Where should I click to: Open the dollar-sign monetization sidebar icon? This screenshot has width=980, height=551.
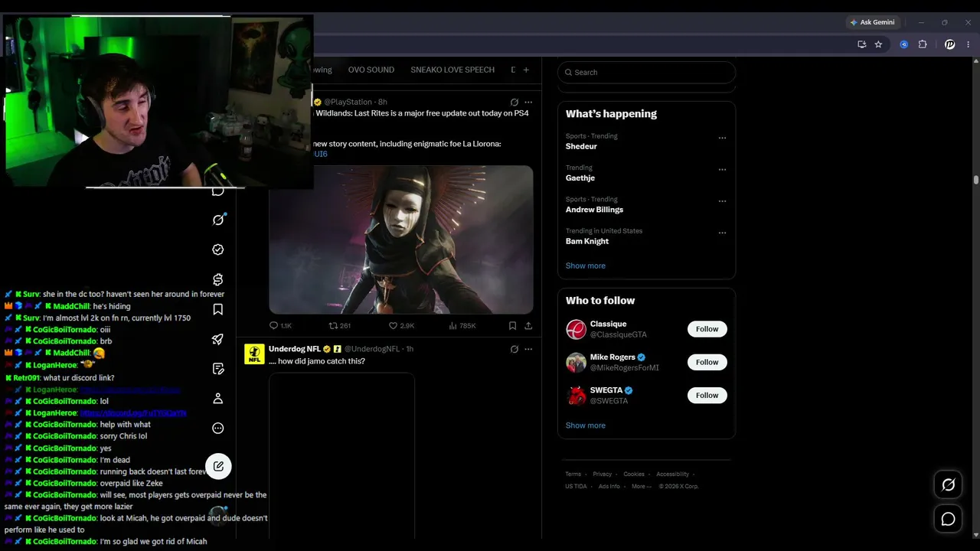[x=218, y=279]
